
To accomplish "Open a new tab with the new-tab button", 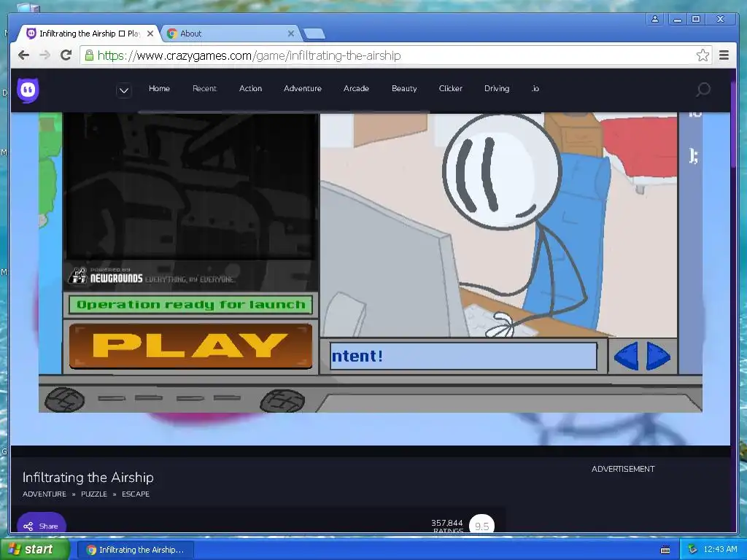I will click(314, 34).
